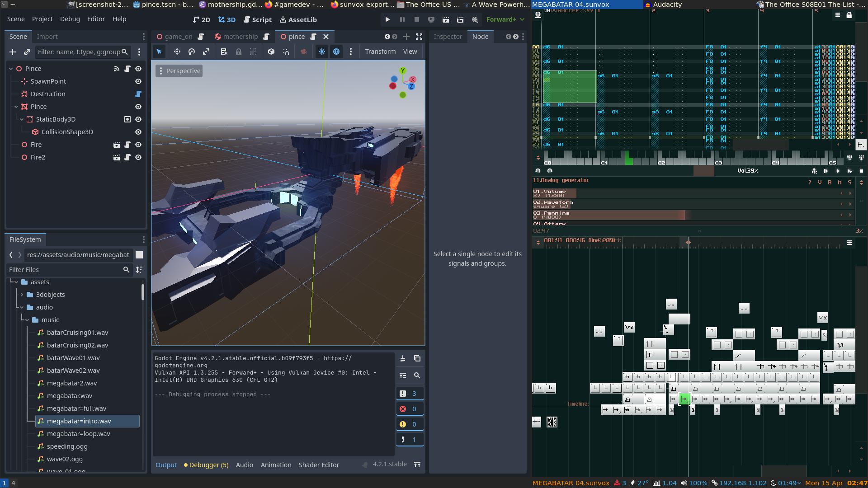Collapse the root Pince tree node

click(11, 69)
